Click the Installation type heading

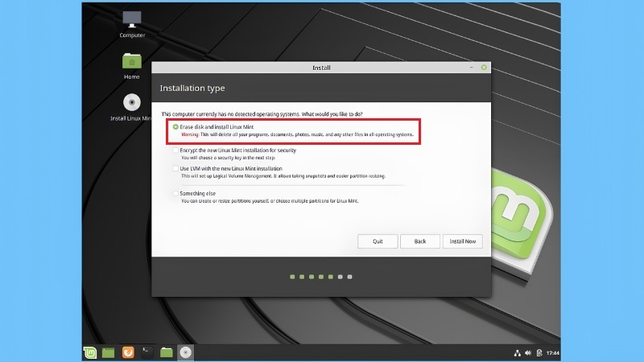[192, 88]
